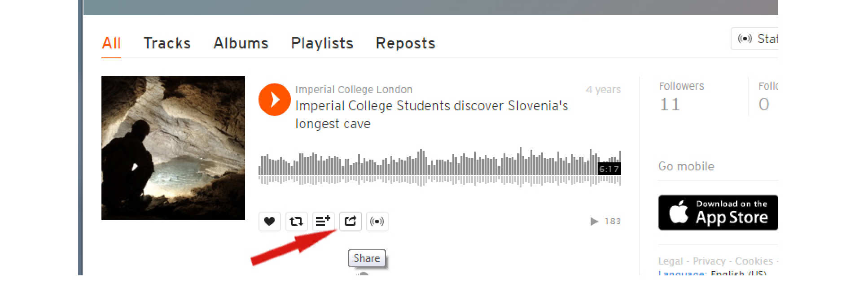Click the Station button at top right
The width and height of the screenshot is (868, 287).
[x=756, y=39]
